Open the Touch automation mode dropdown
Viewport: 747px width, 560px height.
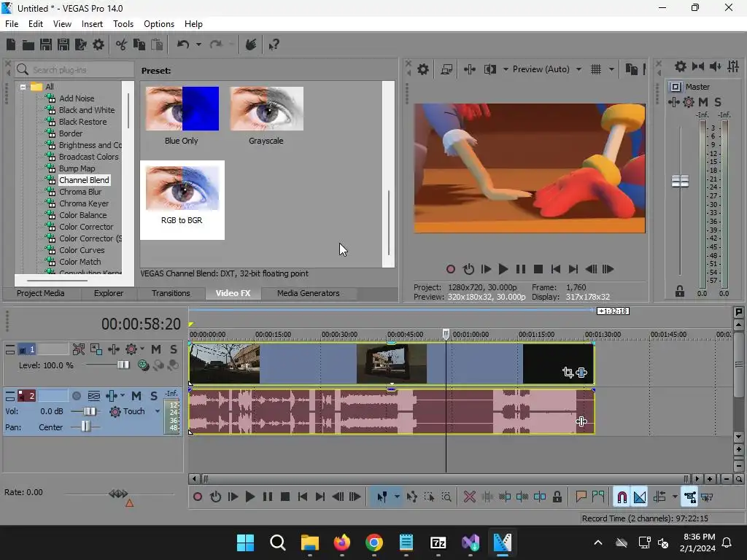click(x=158, y=411)
